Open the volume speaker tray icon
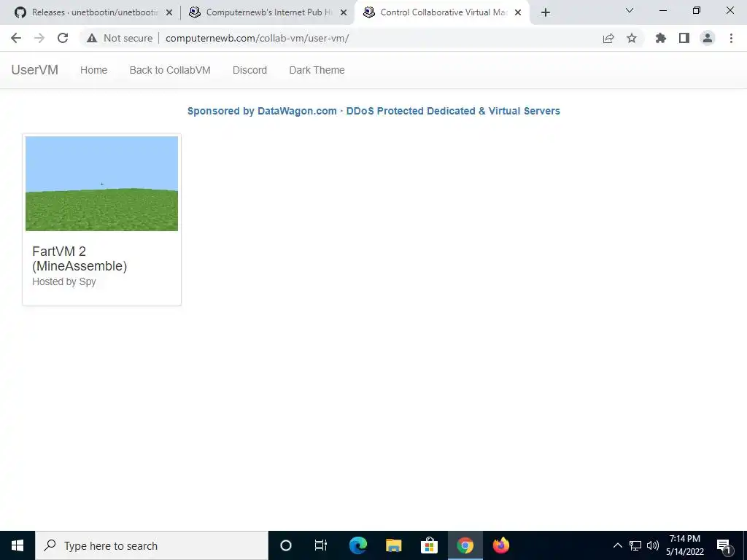Image resolution: width=747 pixels, height=560 pixels. (653, 545)
